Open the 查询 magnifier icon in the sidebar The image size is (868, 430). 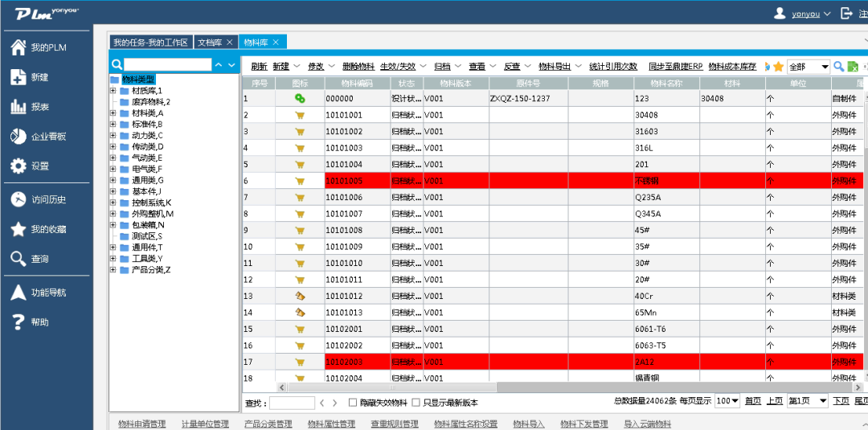pyautogui.click(x=18, y=259)
